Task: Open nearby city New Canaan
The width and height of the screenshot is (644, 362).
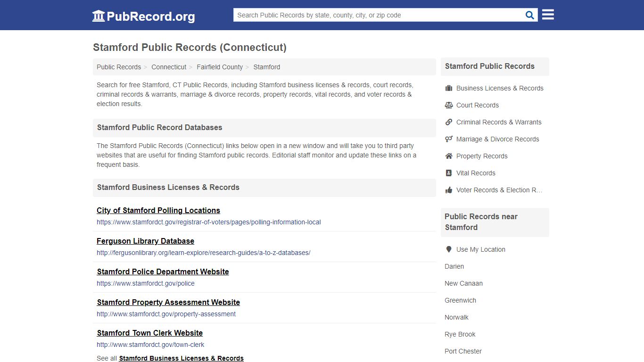Action: (463, 283)
